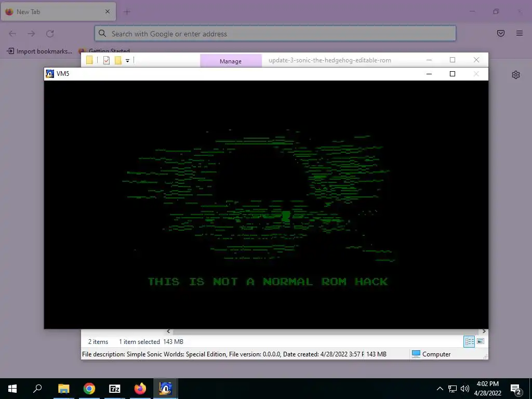This screenshot has height=399, width=532.
Task: Close the New Tab tab
Action: pyautogui.click(x=107, y=11)
